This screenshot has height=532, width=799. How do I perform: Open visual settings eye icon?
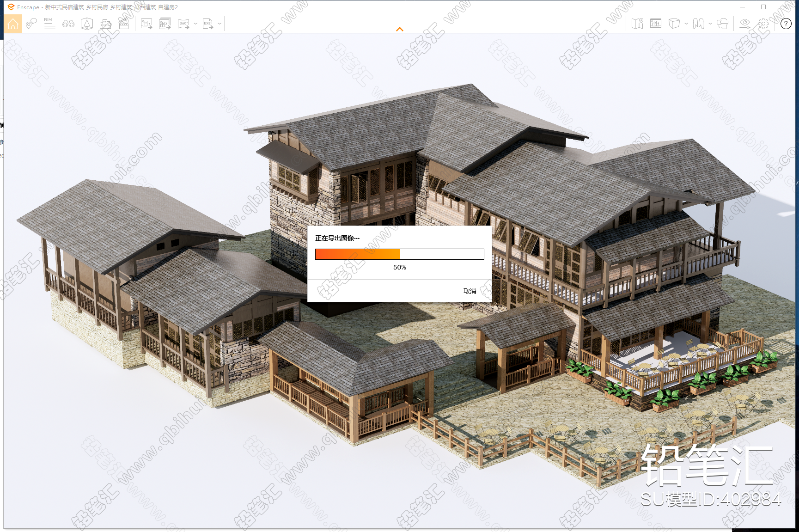[745, 24]
